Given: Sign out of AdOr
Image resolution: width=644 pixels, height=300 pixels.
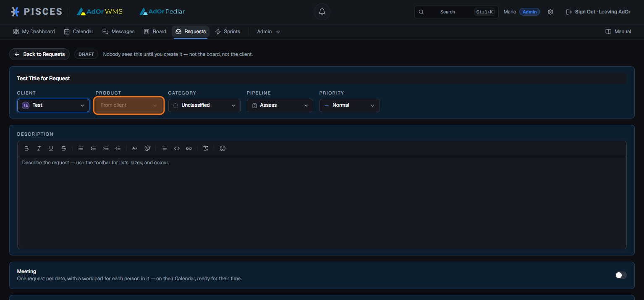Looking at the screenshot, I should tap(598, 12).
